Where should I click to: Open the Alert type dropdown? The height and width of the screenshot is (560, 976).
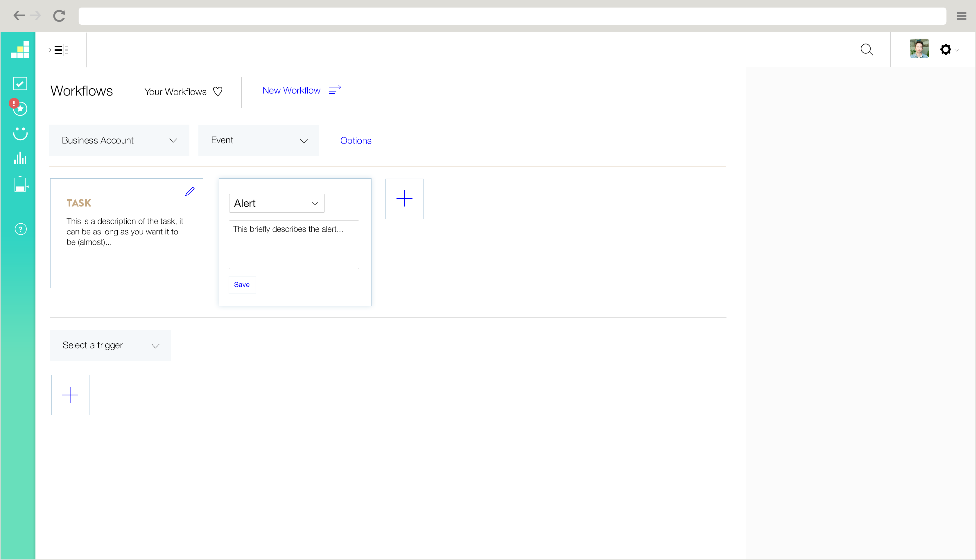pos(277,203)
